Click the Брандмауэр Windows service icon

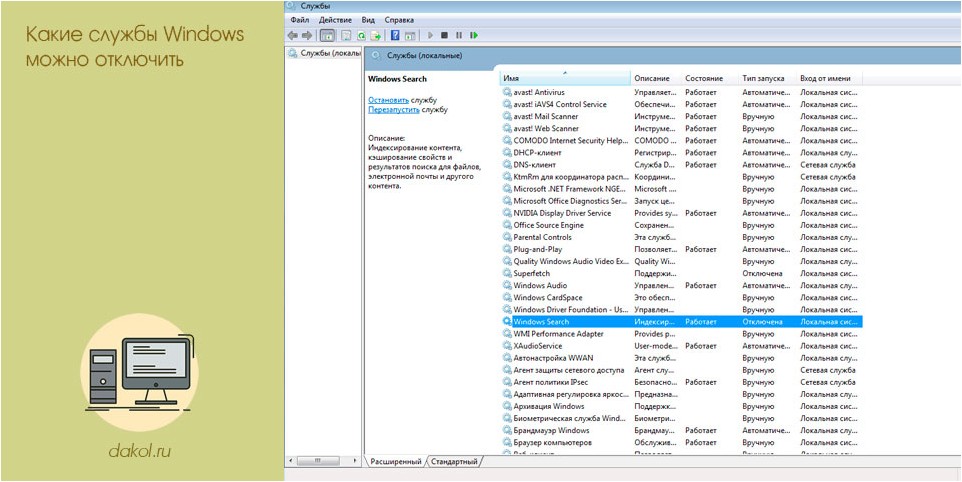tap(507, 430)
